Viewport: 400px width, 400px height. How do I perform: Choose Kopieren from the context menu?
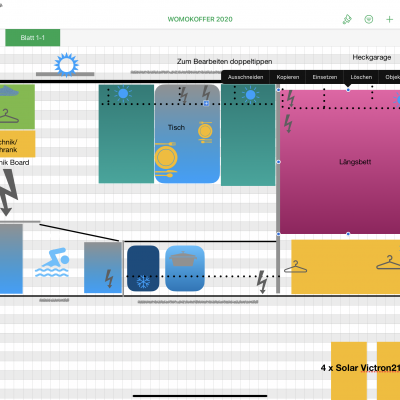coord(288,77)
